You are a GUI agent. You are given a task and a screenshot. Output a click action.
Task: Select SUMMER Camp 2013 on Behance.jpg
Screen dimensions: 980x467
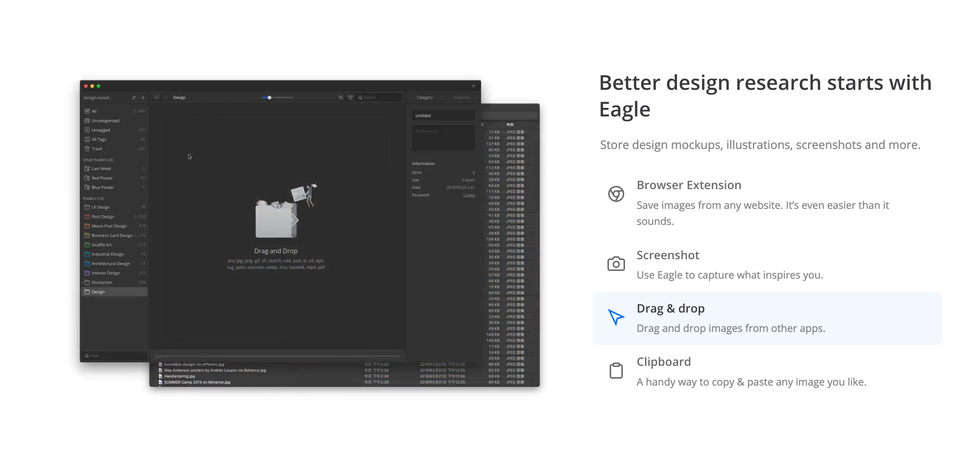click(197, 383)
